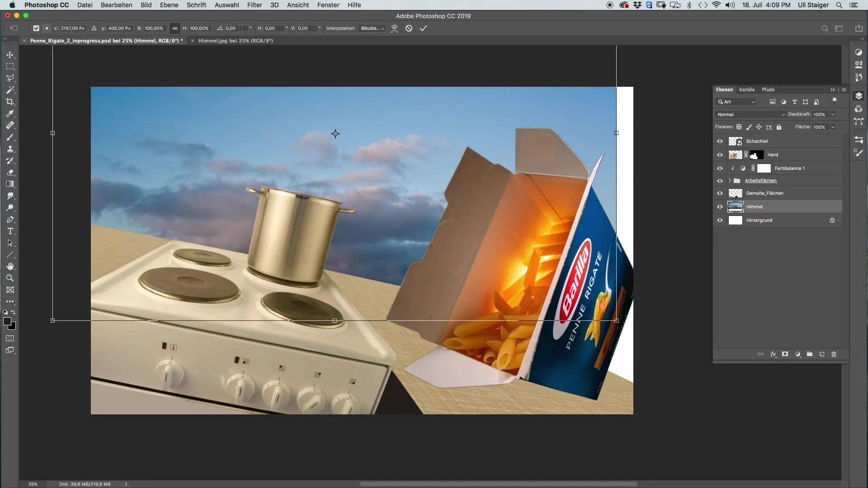The image size is (868, 488).
Task: Open the Bearbeiten menu
Action: (x=117, y=5)
